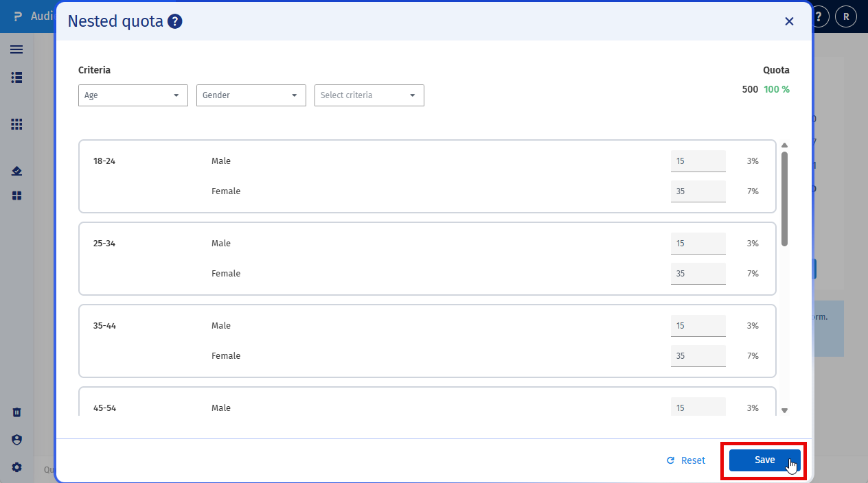Click the help icon beside Nested quota title

click(174, 21)
